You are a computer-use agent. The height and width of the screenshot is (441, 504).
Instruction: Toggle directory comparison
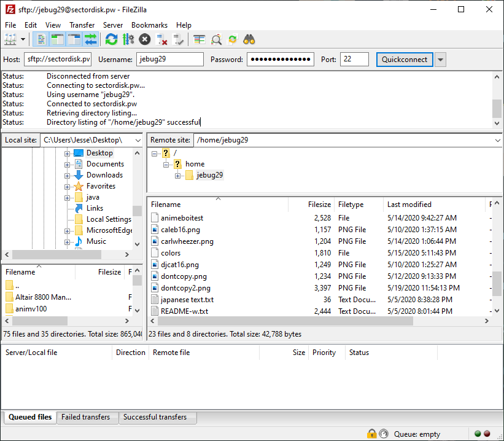216,39
